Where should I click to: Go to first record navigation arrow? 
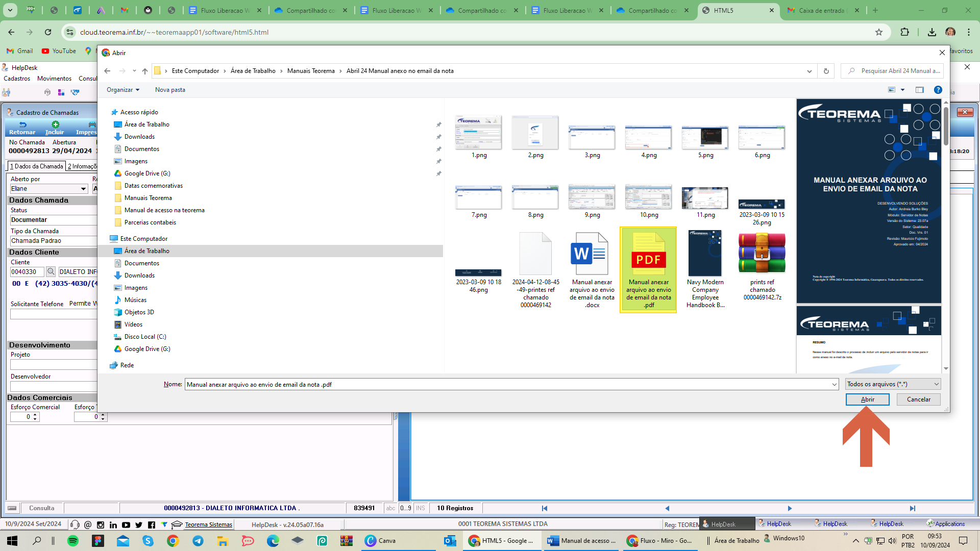[545, 508]
